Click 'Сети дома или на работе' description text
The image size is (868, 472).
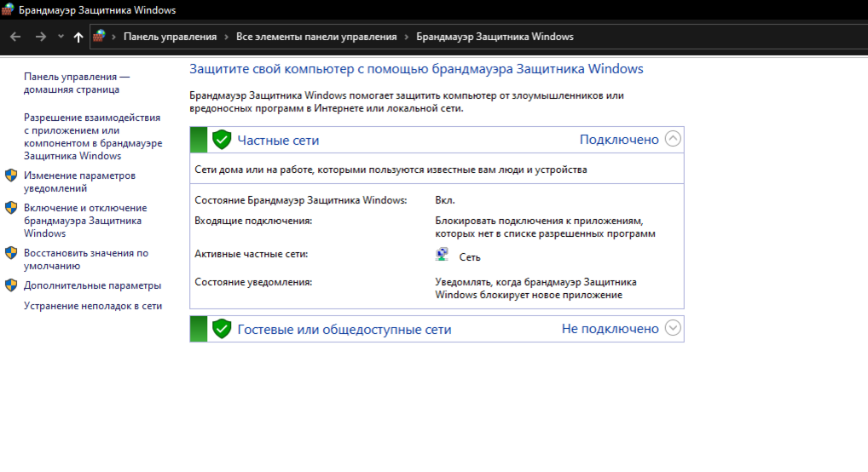pyautogui.click(x=391, y=170)
